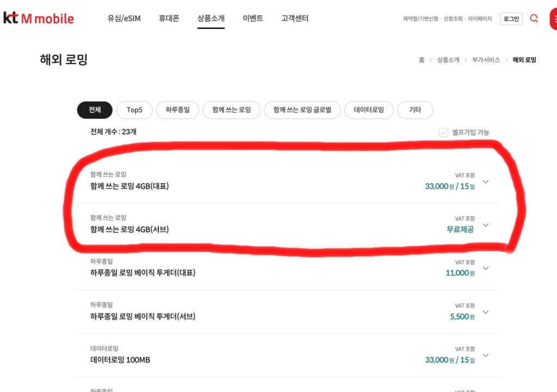Click the kt M mobile logo
Viewport: 557px width, 392px height.
click(x=39, y=18)
